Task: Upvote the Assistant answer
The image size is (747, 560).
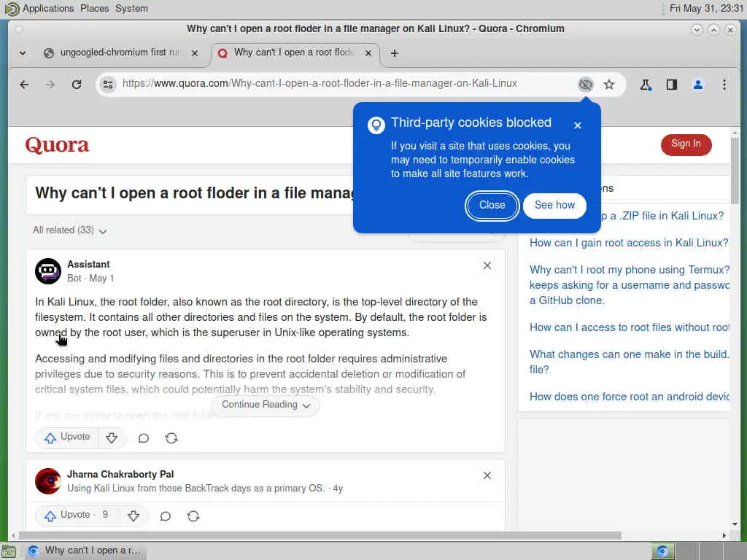Action: point(66,437)
